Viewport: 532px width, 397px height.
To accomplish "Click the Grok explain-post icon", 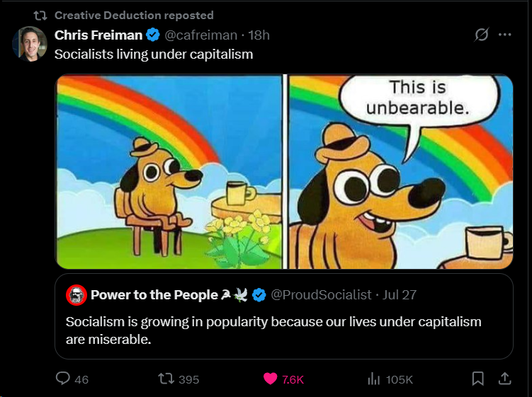I will (482, 35).
